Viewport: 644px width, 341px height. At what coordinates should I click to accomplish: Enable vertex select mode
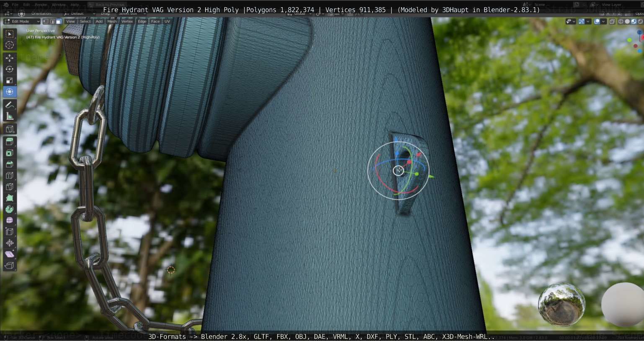(46, 21)
